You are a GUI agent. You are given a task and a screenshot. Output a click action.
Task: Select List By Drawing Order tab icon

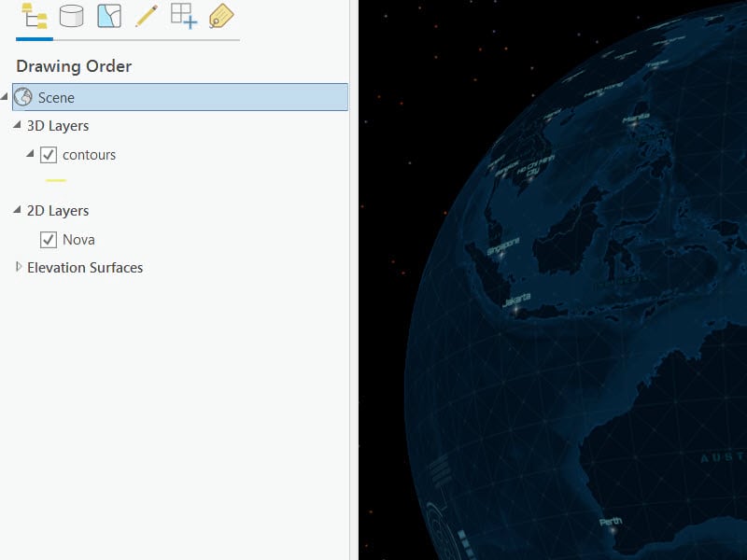click(x=35, y=16)
